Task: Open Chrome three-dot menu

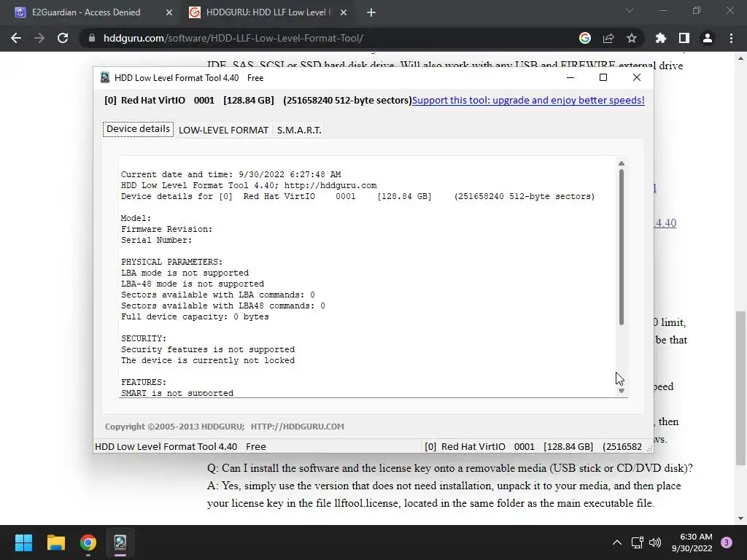Action: 731,38
